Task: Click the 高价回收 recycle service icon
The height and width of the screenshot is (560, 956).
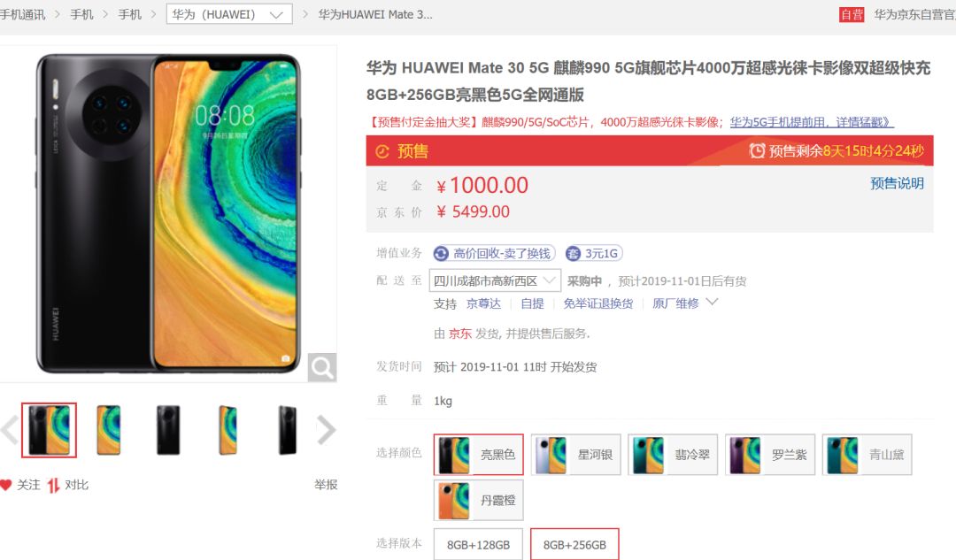Action: (441, 254)
